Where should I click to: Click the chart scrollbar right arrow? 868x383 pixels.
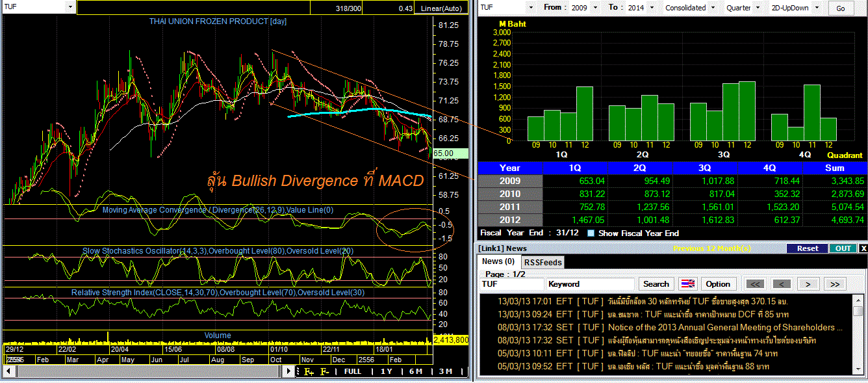tap(288, 371)
